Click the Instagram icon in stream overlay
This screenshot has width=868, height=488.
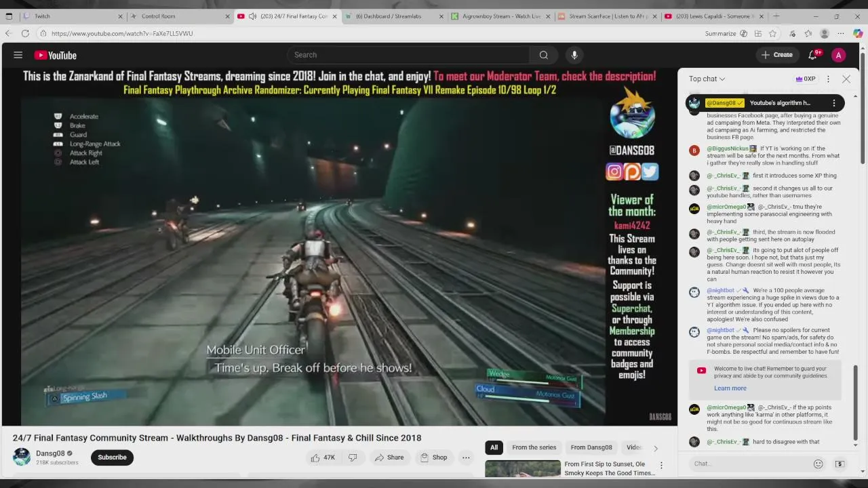614,171
